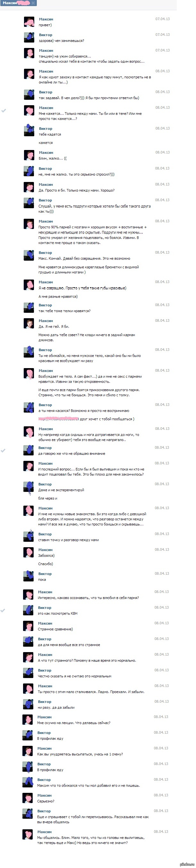The width and height of the screenshot is (196, 868).
Task: Toggle the checkmark beside 'это как посмотреть КВН'
Action: pyautogui.click(x=3, y=610)
